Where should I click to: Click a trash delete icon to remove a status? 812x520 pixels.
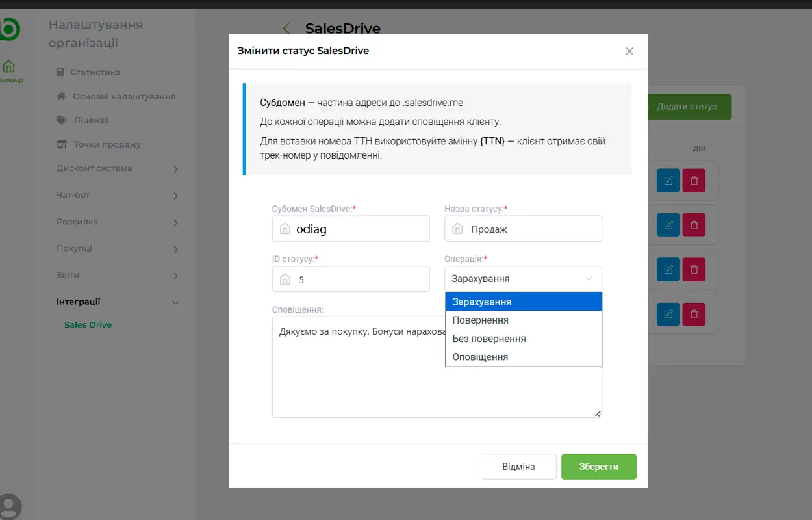694,180
